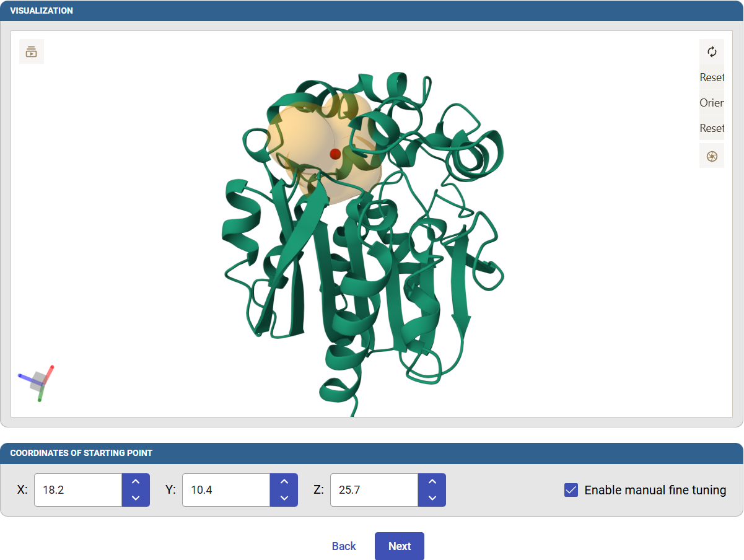Viewport: 744px width, 560px height.
Task: Increase the Z coordinate with up arrow
Action: (432, 482)
